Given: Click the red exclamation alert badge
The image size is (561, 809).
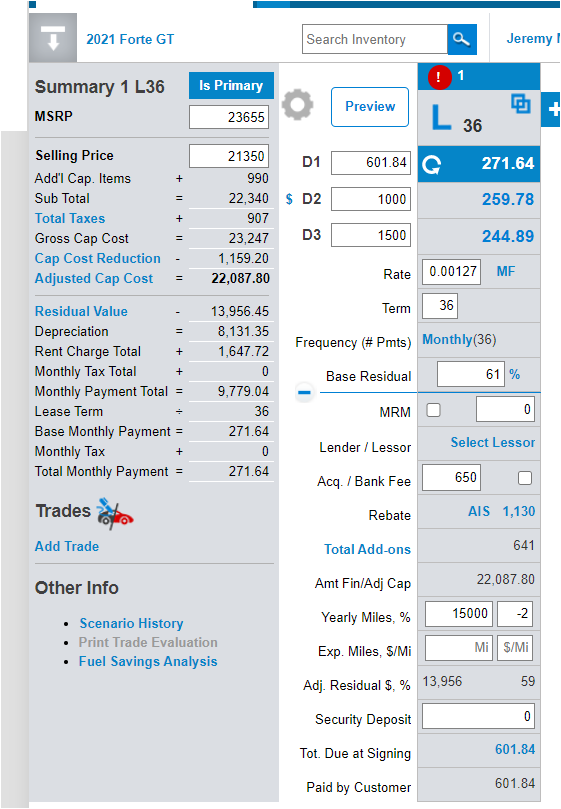Looking at the screenshot, I should (439, 77).
